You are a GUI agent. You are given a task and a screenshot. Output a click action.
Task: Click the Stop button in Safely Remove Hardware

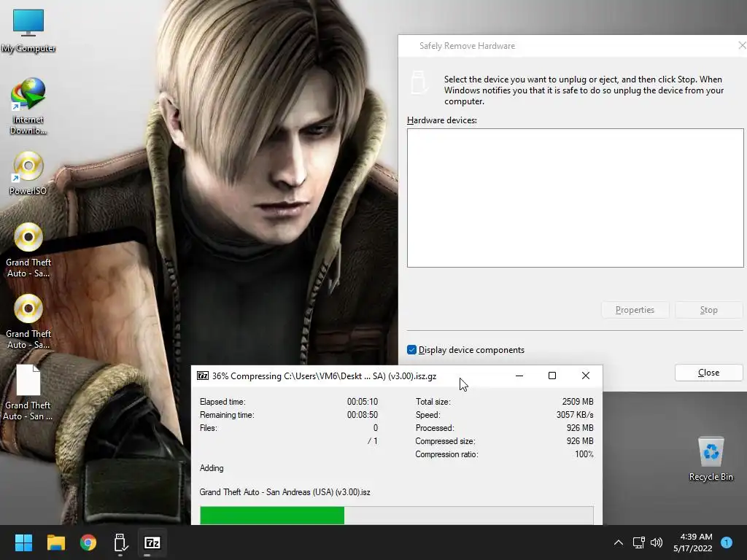pyautogui.click(x=708, y=310)
